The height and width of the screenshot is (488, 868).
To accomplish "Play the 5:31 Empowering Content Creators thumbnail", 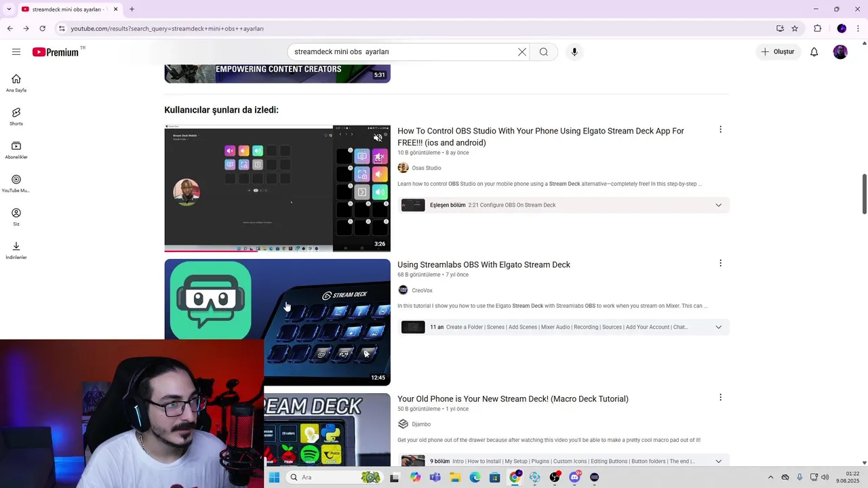I will [277, 73].
